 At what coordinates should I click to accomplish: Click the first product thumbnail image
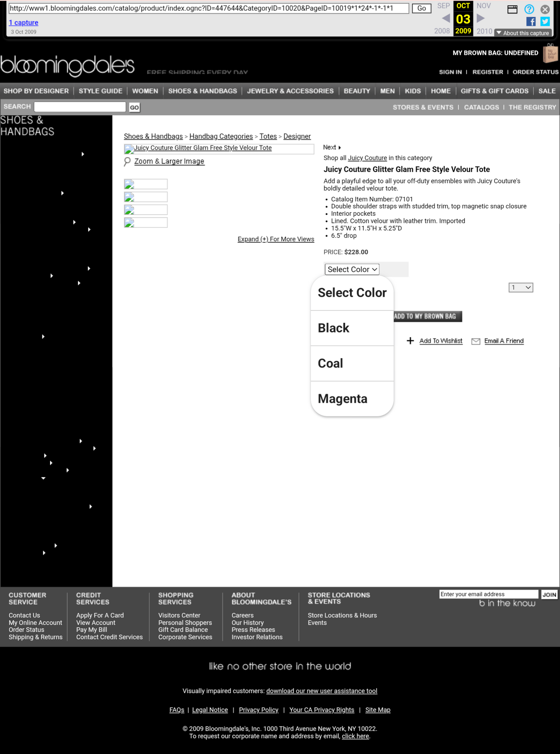[146, 184]
